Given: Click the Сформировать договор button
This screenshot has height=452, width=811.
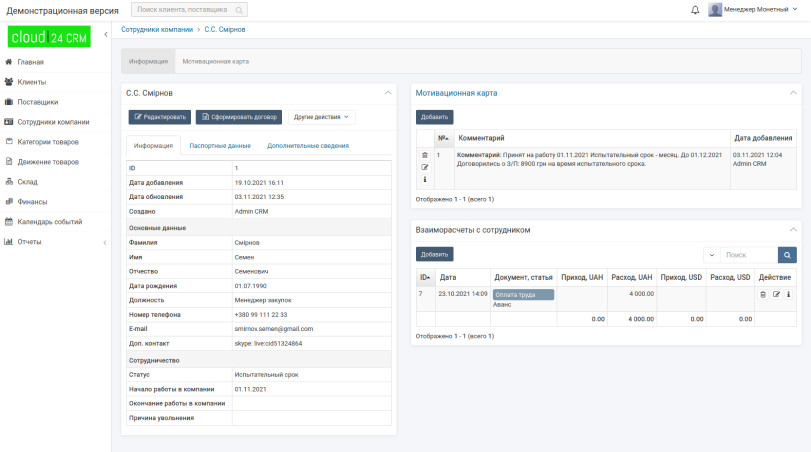Looking at the screenshot, I should [240, 117].
